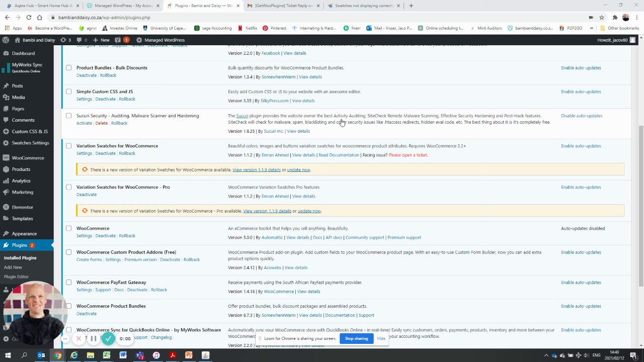Select Simple Custom CSS and JS checkbox
The height and width of the screenshot is (362, 644).
[69, 92]
